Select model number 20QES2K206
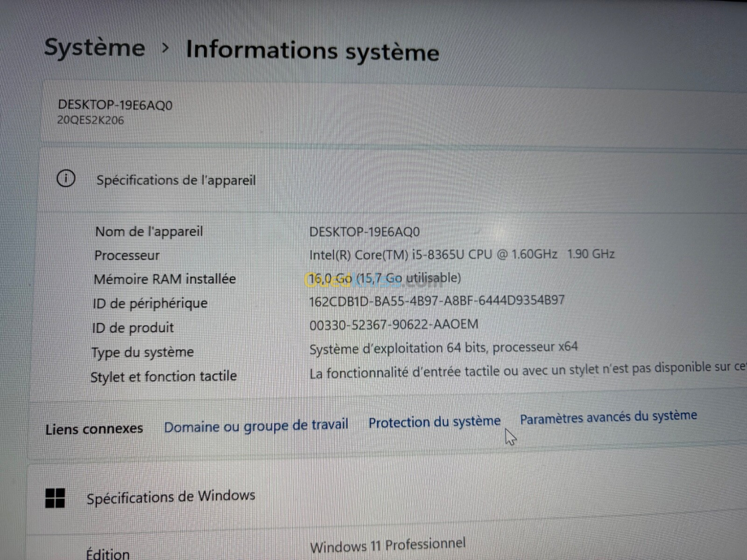 (x=90, y=120)
